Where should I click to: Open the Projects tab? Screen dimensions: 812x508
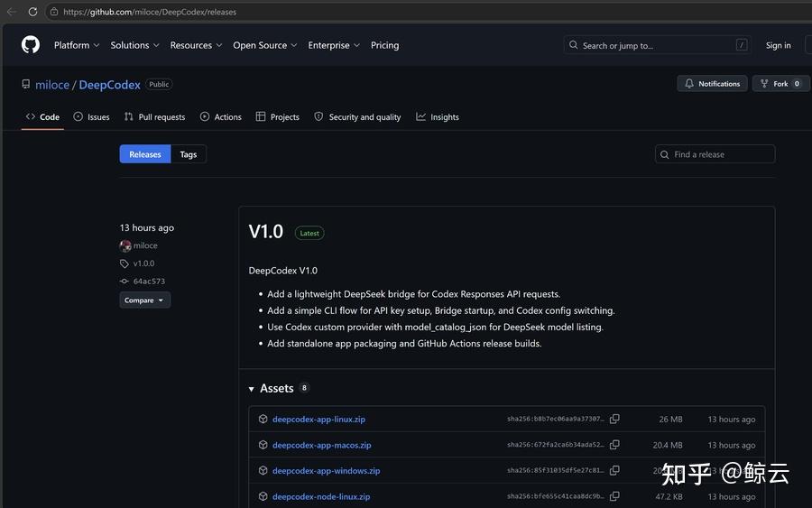[x=278, y=117]
